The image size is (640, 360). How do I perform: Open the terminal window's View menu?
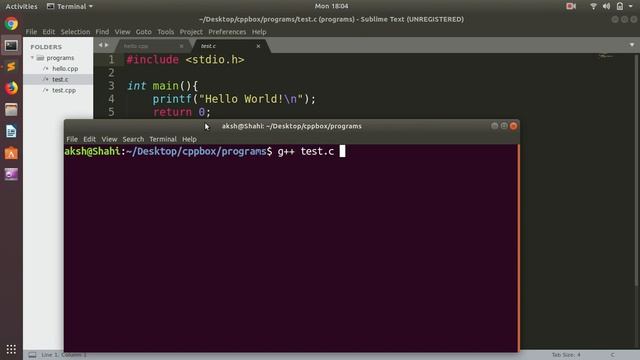pyautogui.click(x=109, y=139)
